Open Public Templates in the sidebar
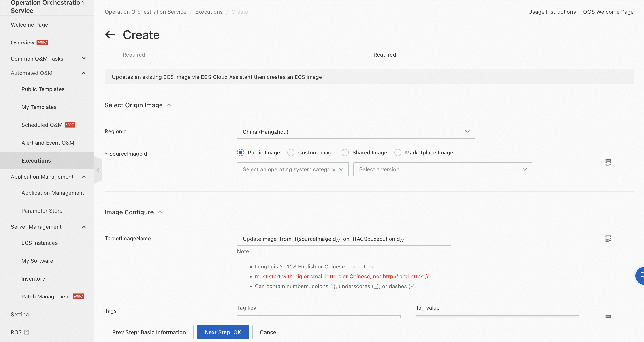Screen dimensions: 644x342 click(43, 89)
